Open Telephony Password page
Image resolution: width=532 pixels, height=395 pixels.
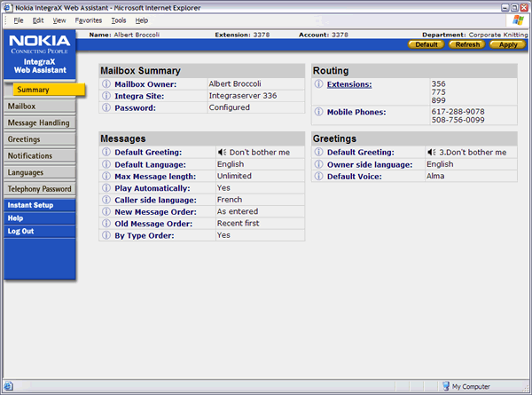tap(40, 189)
